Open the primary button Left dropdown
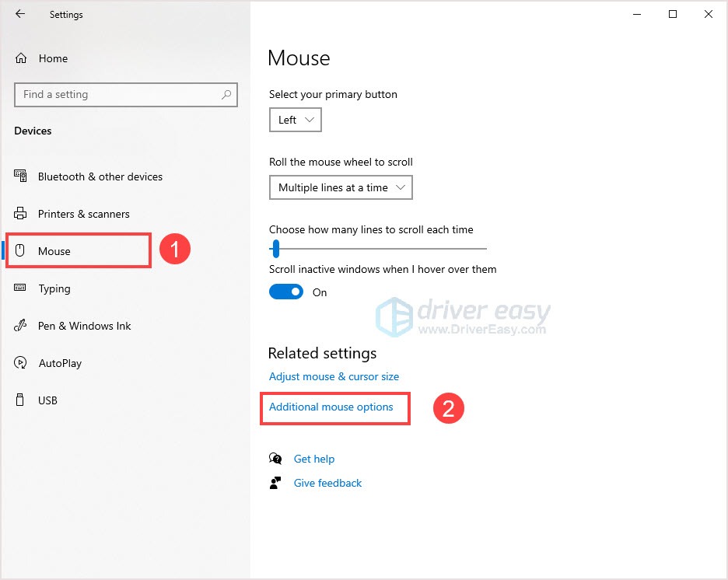This screenshot has height=580, width=728. coord(295,120)
